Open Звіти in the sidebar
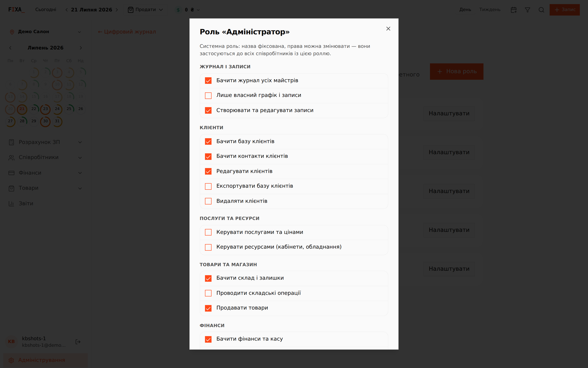 coord(46,204)
